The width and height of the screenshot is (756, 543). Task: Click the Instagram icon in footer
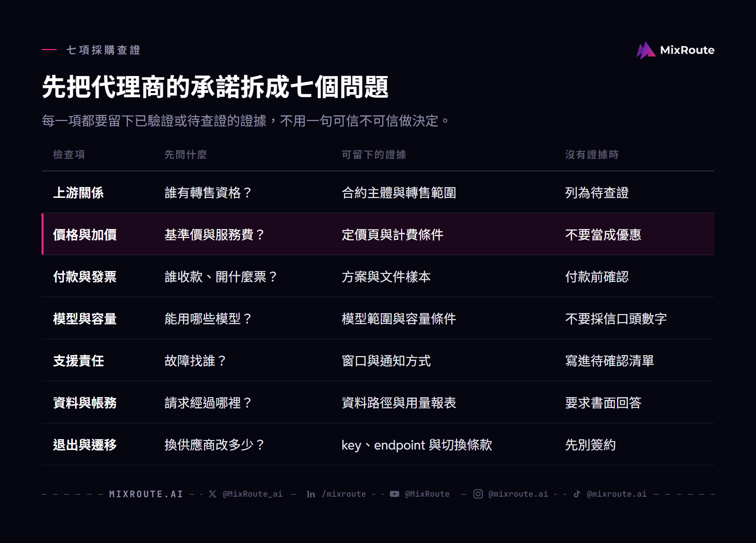click(478, 494)
